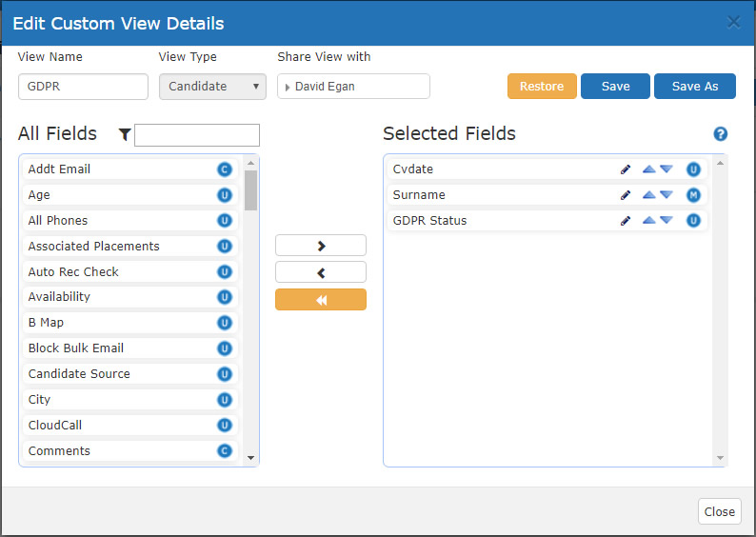Edit the Surname field using pencil icon
The width and height of the screenshot is (756, 537).
point(626,195)
